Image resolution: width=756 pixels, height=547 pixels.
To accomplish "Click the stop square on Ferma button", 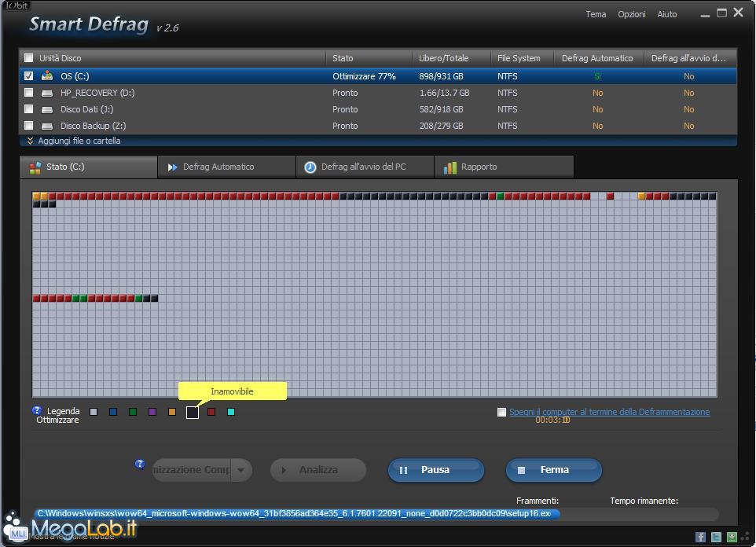I will coord(521,470).
